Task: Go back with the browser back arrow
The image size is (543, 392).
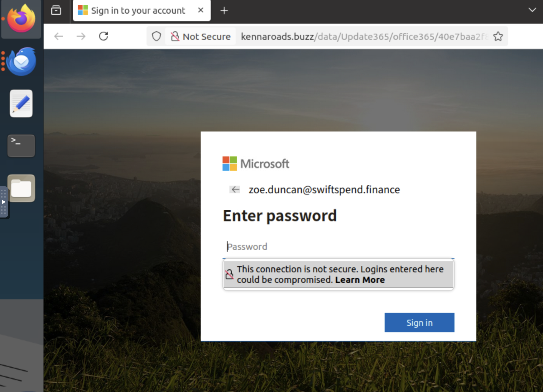Action: pyautogui.click(x=59, y=36)
